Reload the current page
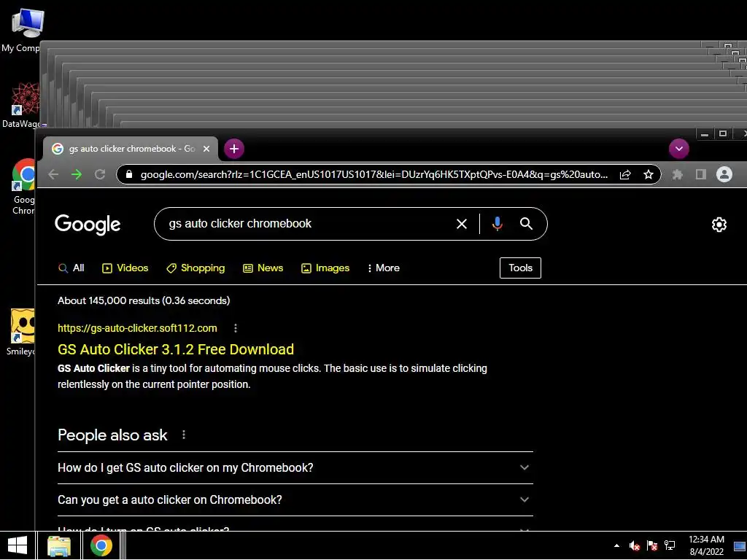 (x=99, y=175)
